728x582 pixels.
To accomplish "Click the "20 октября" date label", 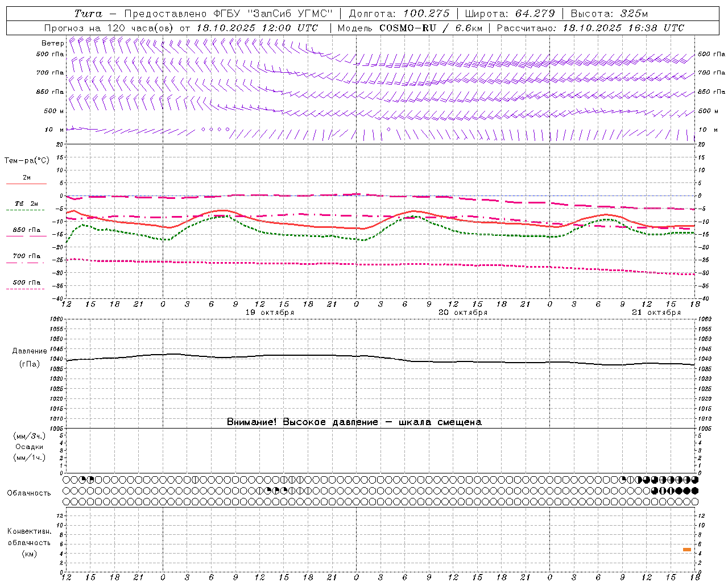I will [x=463, y=313].
